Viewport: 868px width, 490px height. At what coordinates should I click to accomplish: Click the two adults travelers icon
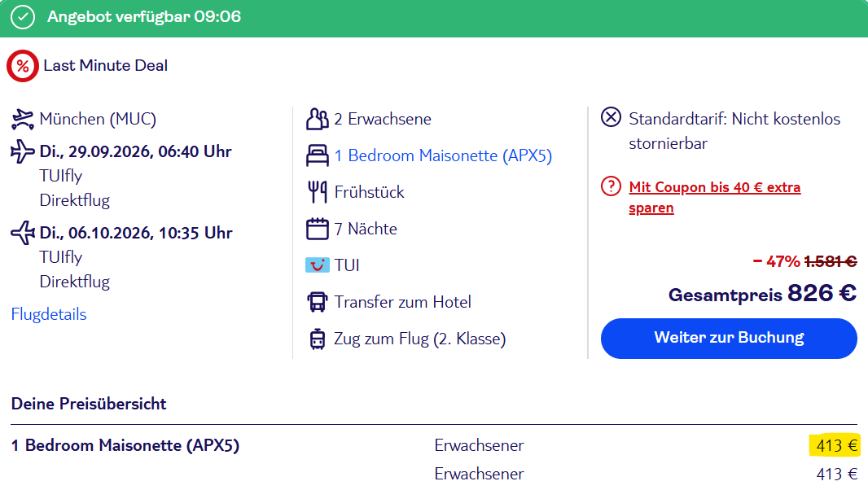coord(318,119)
